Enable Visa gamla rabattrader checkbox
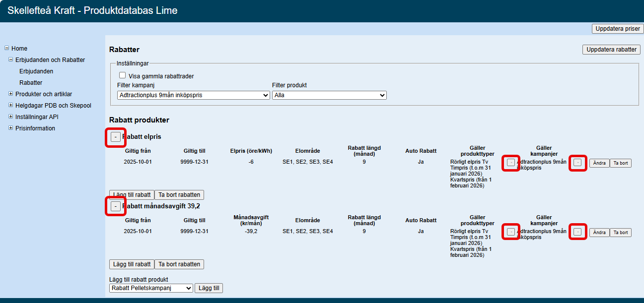The image size is (644, 303). click(x=122, y=75)
